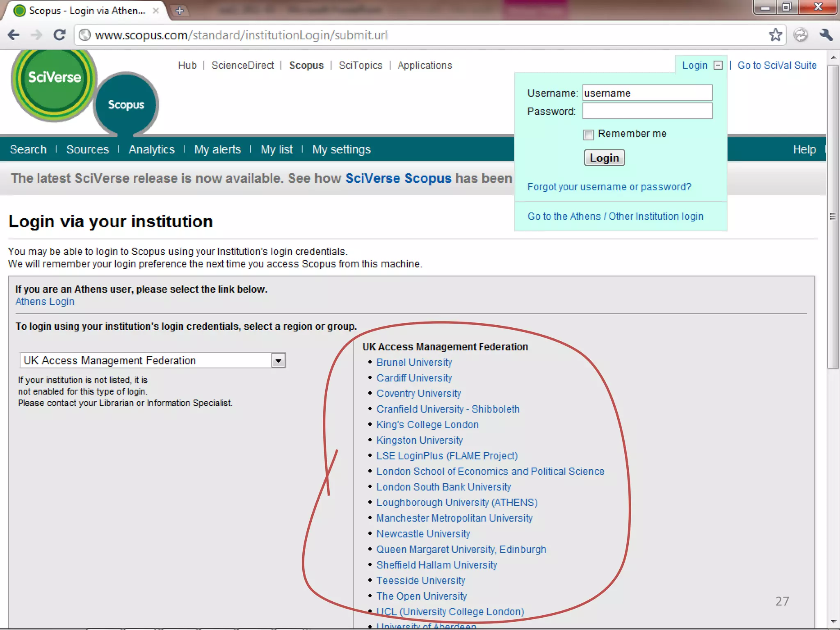Click Forgot your username or password

(x=609, y=187)
